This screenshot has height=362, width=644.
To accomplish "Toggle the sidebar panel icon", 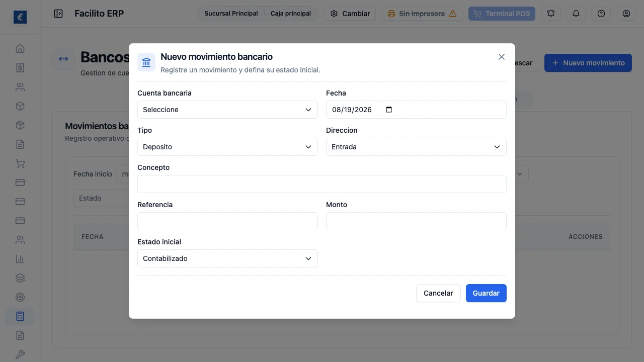I will pyautogui.click(x=58, y=14).
